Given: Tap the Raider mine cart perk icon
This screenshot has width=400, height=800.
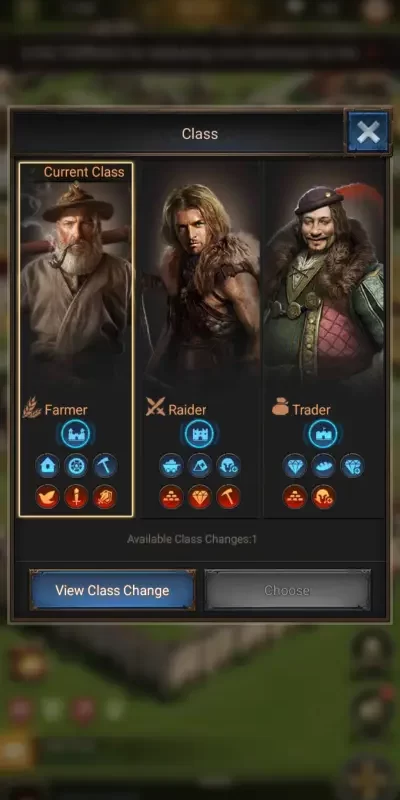Looking at the screenshot, I should (171, 465).
